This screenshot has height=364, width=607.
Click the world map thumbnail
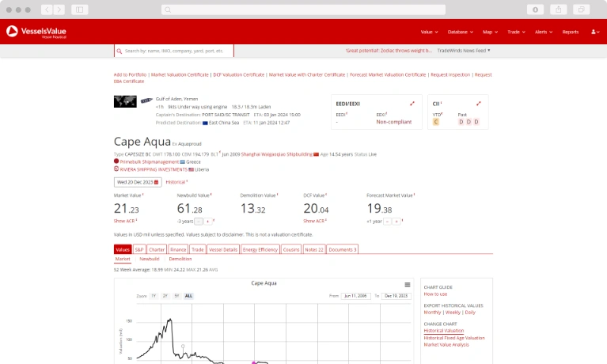pyautogui.click(x=125, y=101)
